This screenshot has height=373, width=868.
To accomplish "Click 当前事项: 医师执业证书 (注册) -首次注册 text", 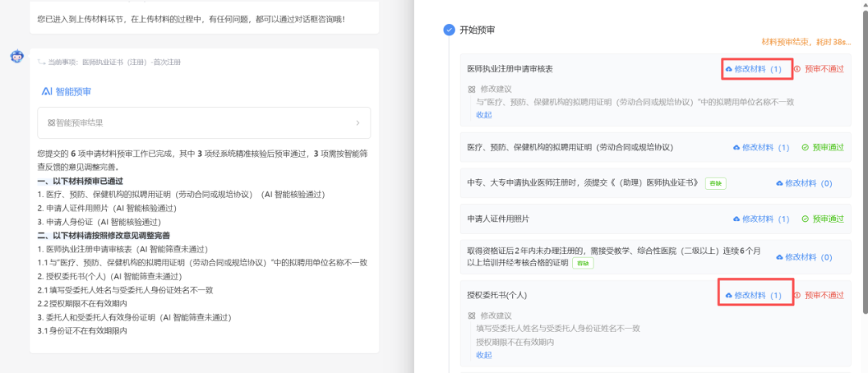I will pos(114,63).
